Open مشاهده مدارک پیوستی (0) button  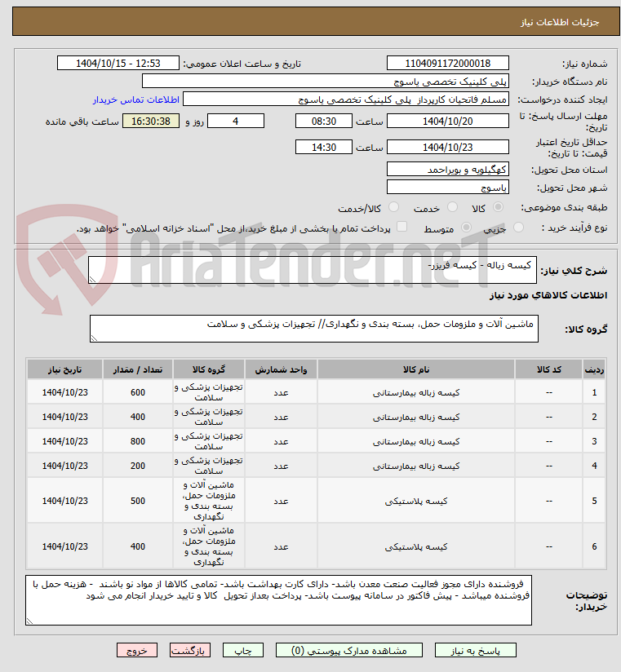348,650
